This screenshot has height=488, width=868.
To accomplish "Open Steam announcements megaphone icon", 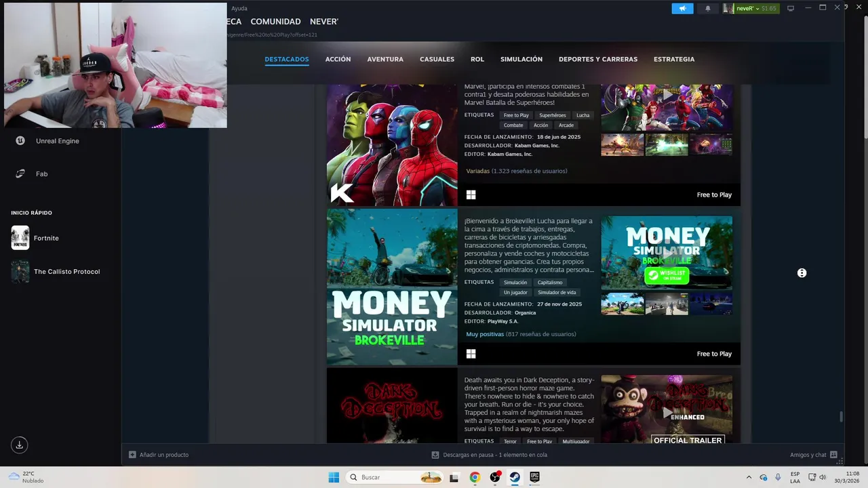I will tap(682, 8).
